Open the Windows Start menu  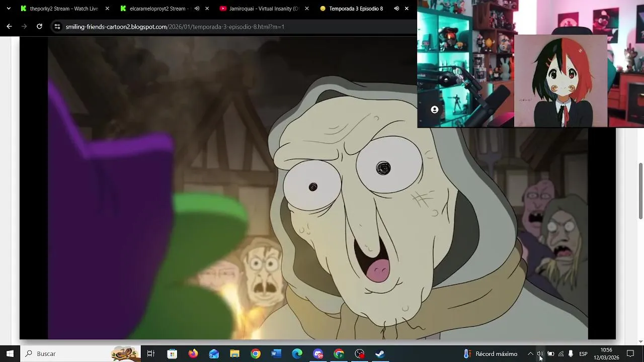[10, 354]
